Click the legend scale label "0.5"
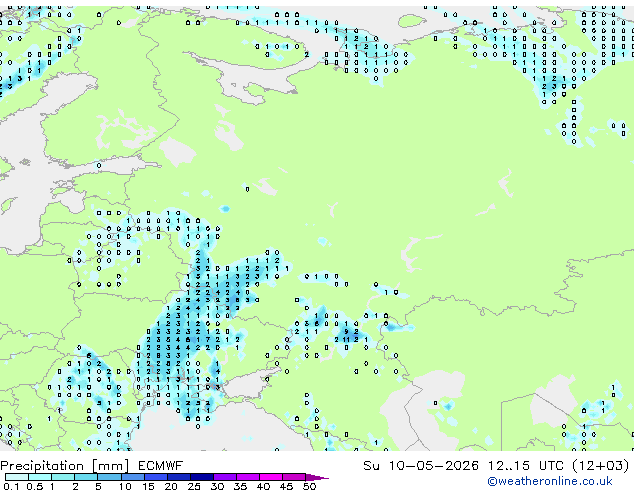This screenshot has height=490, width=634. point(34,486)
